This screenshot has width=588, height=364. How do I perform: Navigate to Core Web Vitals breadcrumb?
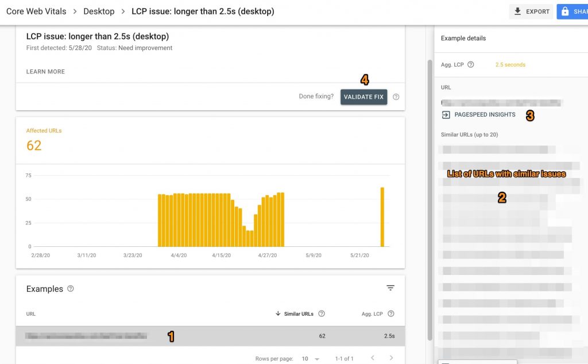coord(36,11)
